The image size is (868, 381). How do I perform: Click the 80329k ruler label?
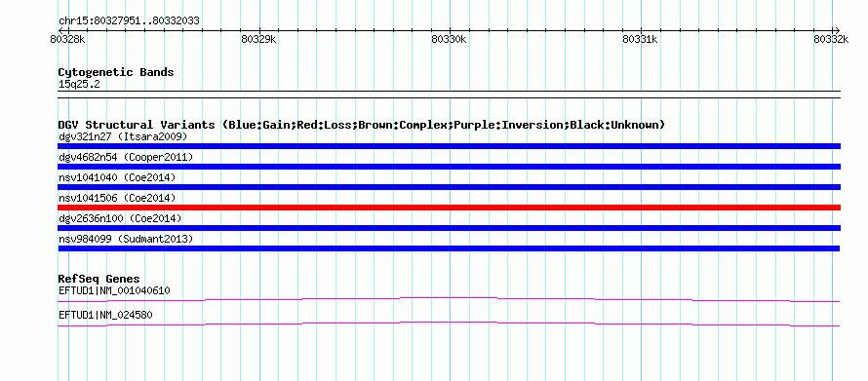(x=259, y=39)
